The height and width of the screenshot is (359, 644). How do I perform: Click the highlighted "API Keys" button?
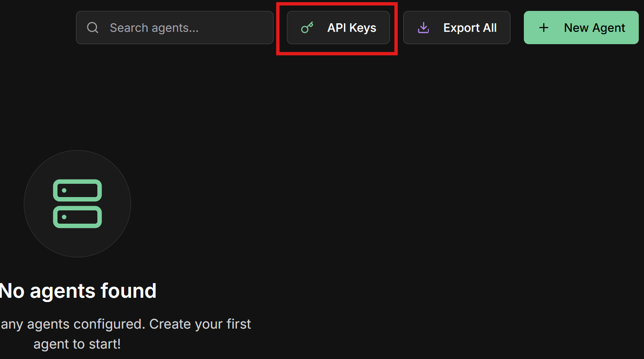[x=337, y=28]
